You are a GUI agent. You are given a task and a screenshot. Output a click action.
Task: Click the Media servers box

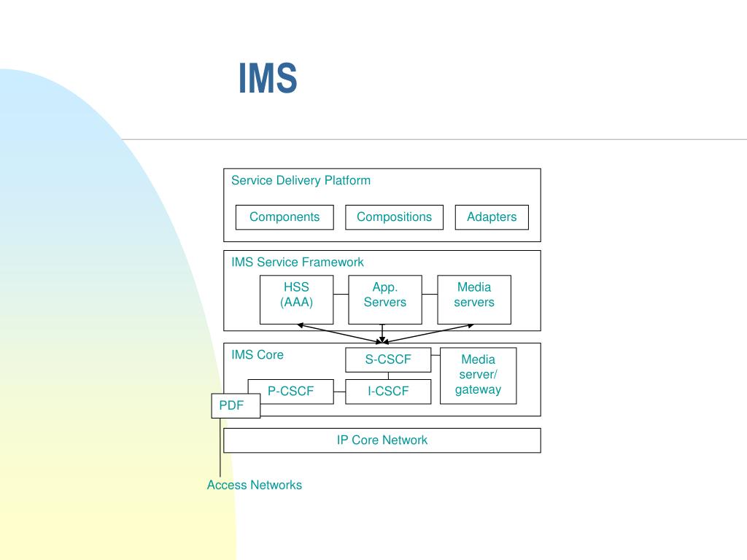474,300
